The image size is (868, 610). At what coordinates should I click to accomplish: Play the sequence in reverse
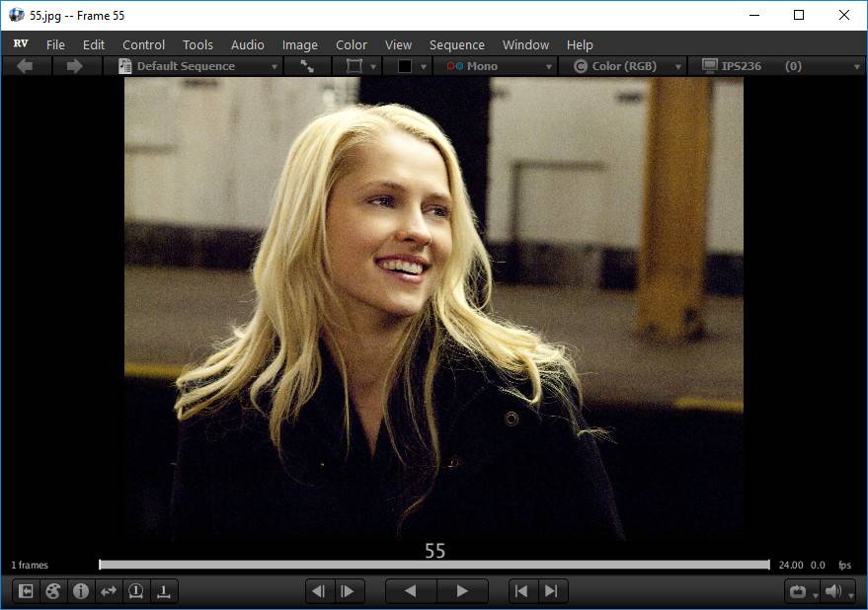411,591
